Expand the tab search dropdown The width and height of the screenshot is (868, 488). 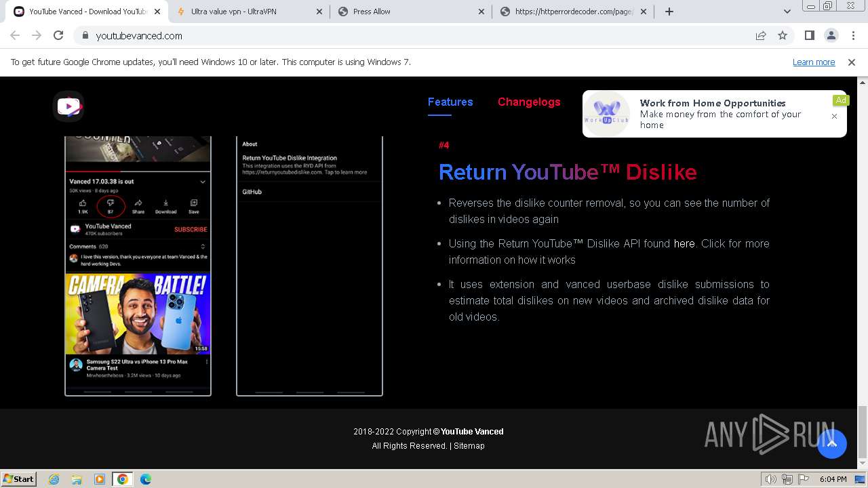(x=787, y=12)
